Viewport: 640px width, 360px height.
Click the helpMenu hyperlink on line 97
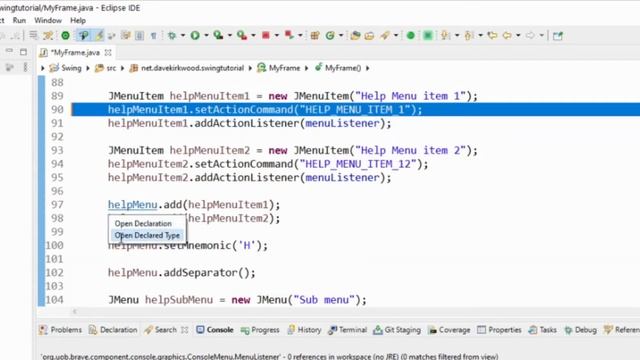tap(132, 204)
